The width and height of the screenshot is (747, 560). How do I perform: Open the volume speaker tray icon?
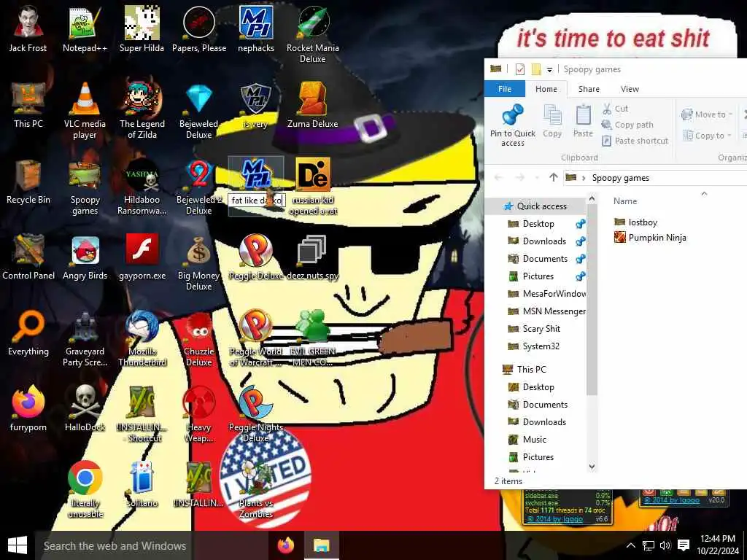click(665, 545)
